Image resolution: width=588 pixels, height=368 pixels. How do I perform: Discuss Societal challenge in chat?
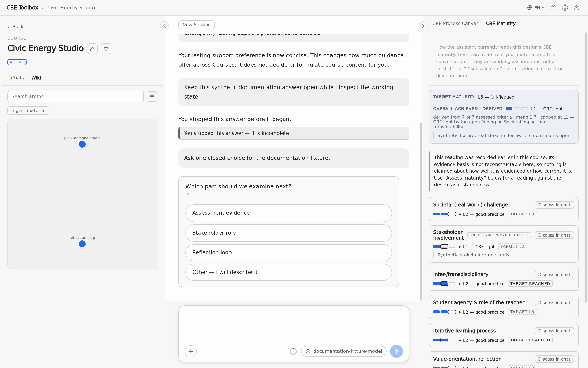554,205
